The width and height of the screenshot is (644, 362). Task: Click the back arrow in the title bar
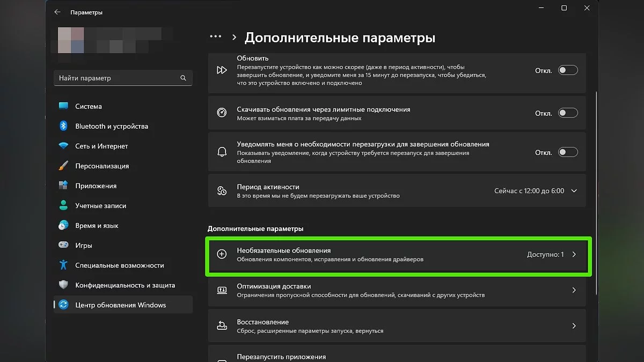57,12
